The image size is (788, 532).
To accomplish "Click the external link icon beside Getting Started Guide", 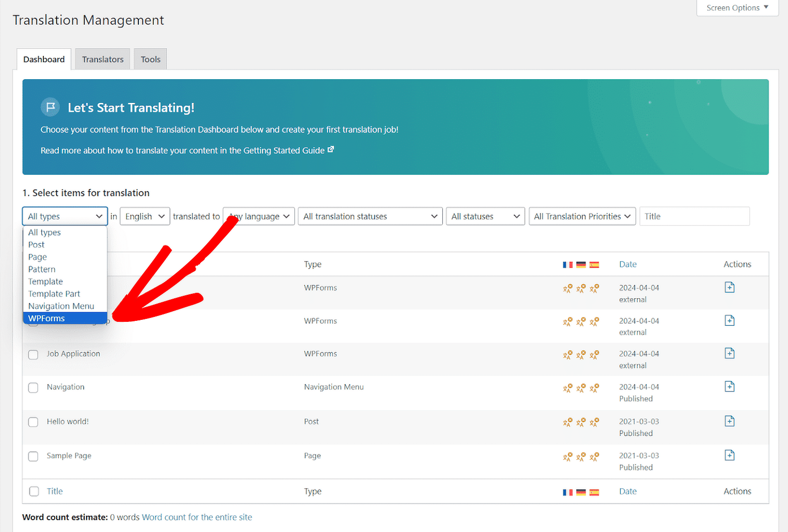I will click(331, 149).
